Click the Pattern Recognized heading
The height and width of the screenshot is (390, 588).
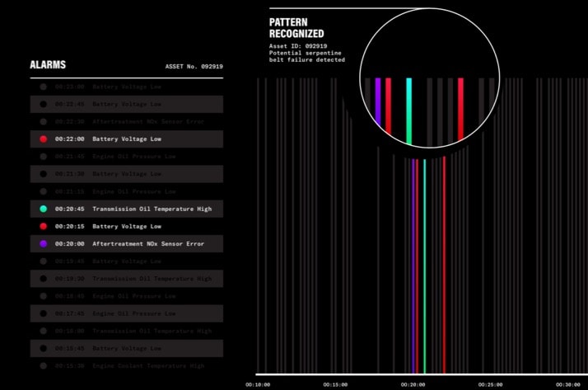[x=296, y=27]
